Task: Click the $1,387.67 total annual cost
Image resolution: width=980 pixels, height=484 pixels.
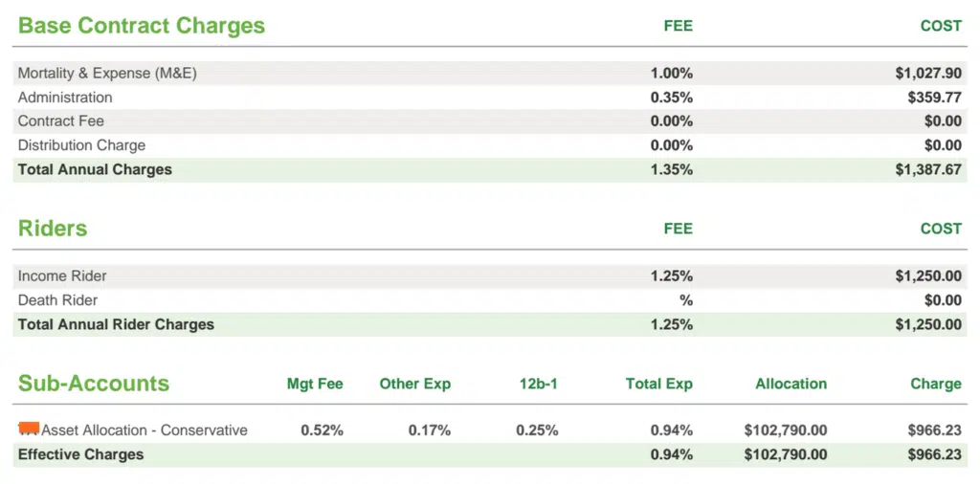Action: pyautogui.click(x=928, y=169)
